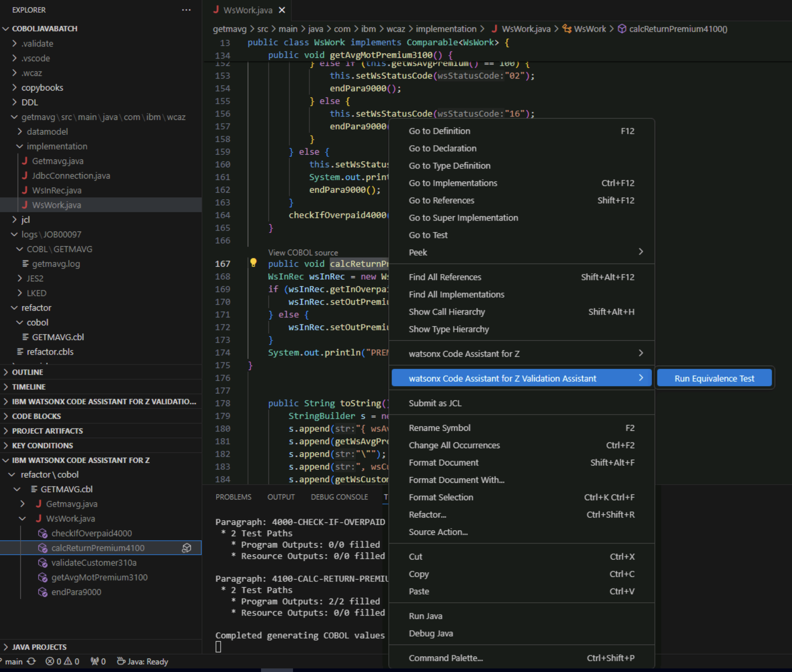Click the WsWork class breadcrumb
Viewport: 792px width, 672px height.
[590, 29]
